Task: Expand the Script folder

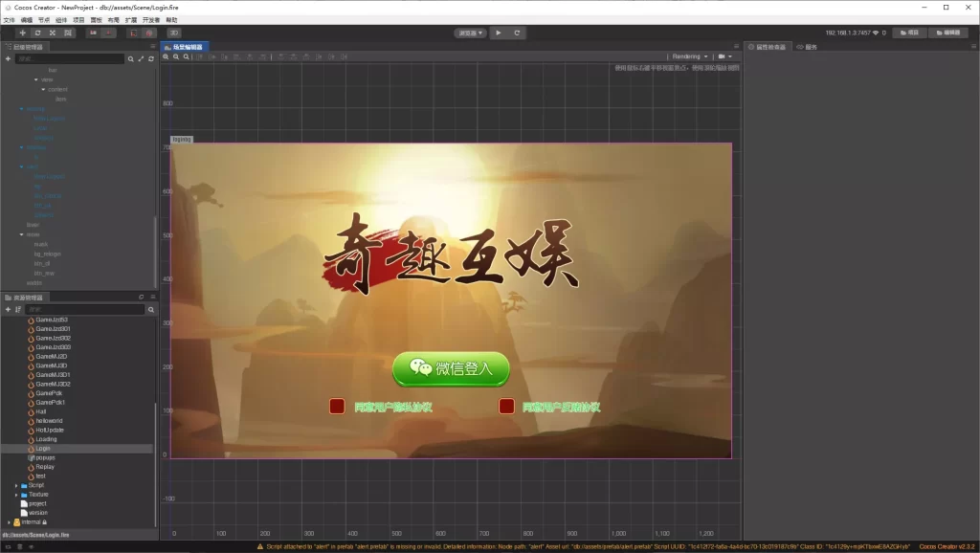Action: (16, 485)
